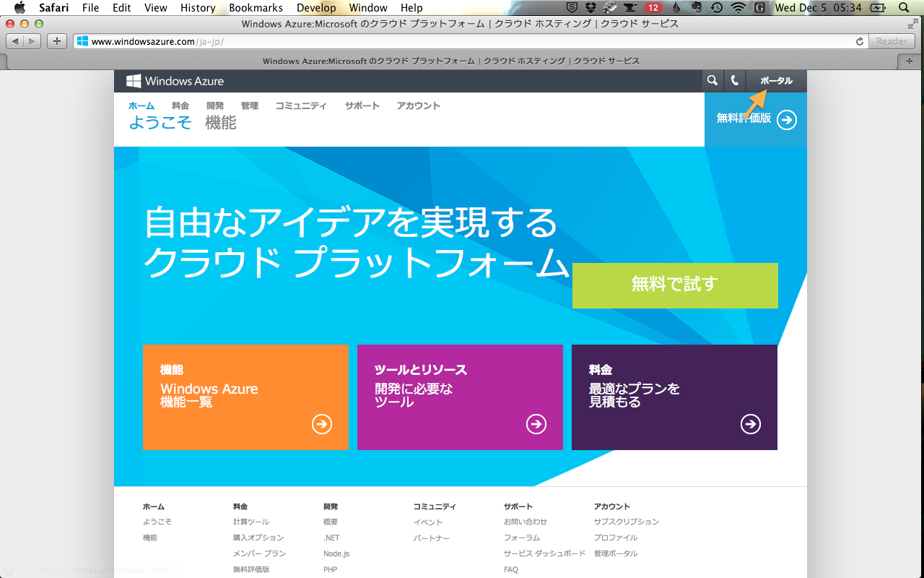Image resolution: width=924 pixels, height=578 pixels.
Task: Open the Help menu
Action: tap(411, 8)
